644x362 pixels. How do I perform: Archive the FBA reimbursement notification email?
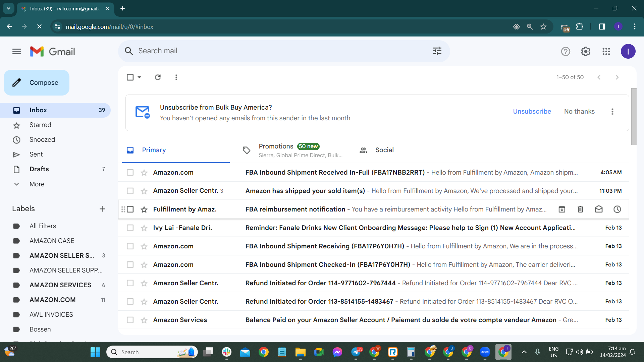coord(562,209)
